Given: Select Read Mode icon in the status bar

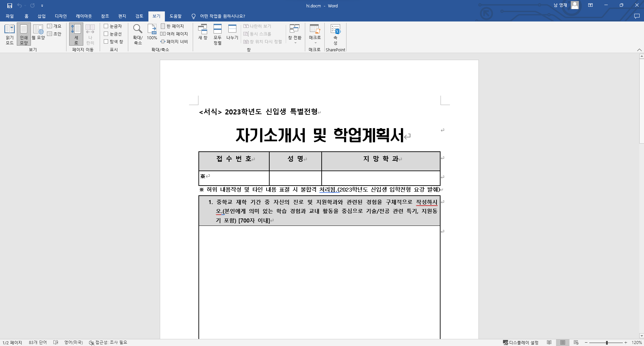Looking at the screenshot, I should coord(549,343).
